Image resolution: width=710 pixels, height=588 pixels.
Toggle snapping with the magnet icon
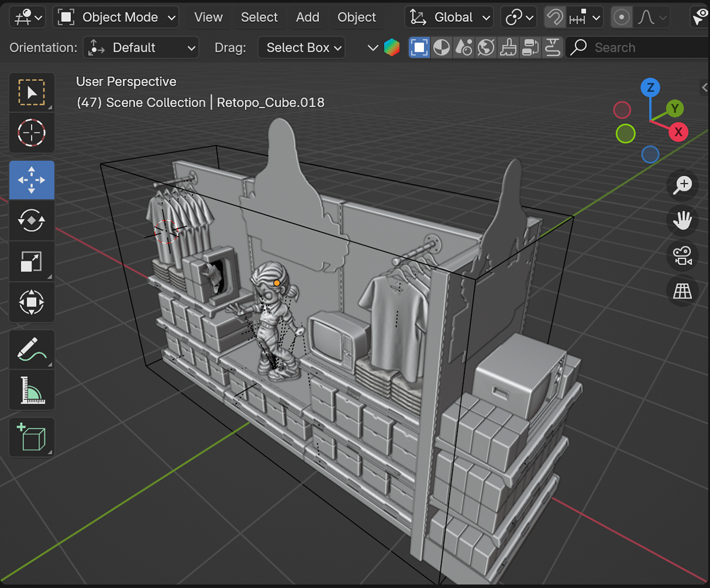(x=554, y=18)
